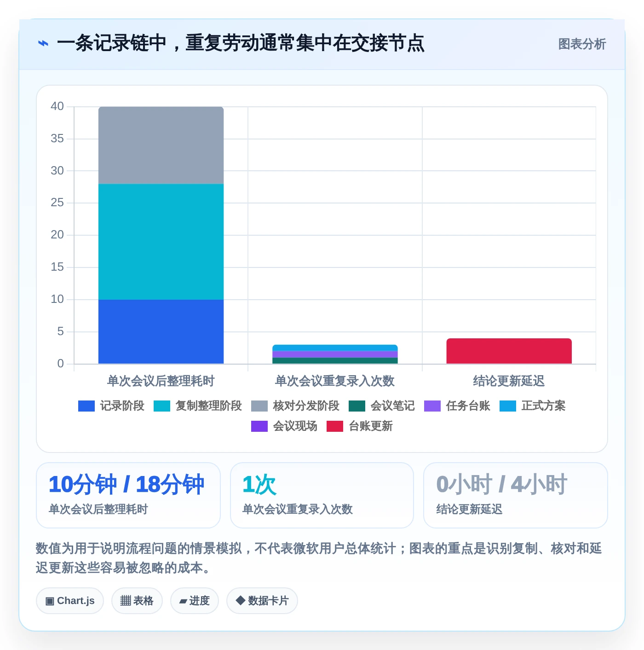
Task: Toggle the 会议笔记 legend entry
Action: coord(382,406)
